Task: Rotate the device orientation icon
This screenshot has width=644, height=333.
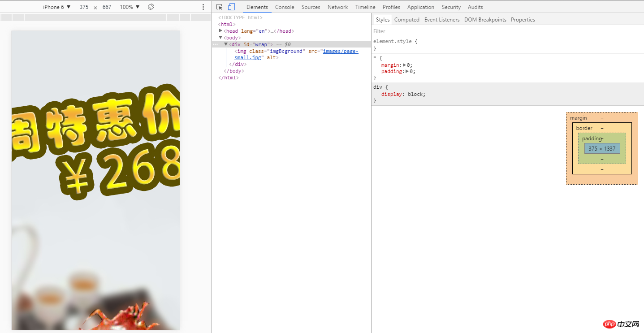Action: (x=151, y=7)
